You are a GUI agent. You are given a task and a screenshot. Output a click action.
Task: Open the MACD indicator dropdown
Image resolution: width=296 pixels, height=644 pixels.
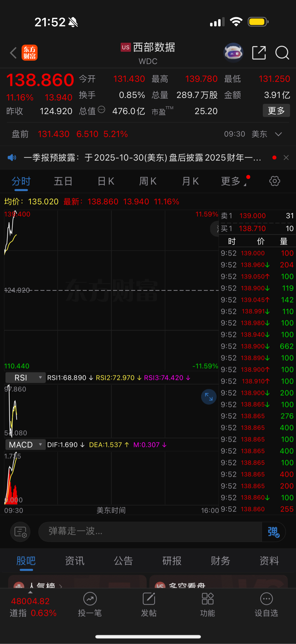[25, 445]
